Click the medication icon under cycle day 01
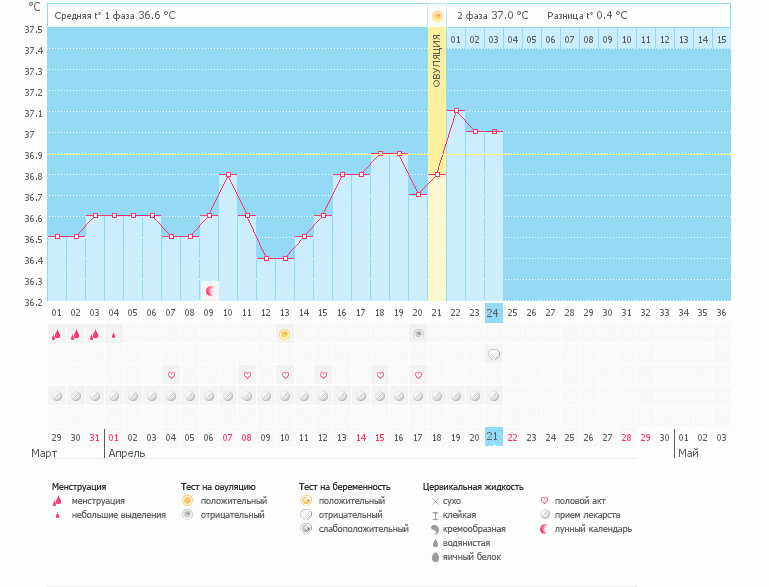The image size is (769, 587). pyautogui.click(x=57, y=396)
